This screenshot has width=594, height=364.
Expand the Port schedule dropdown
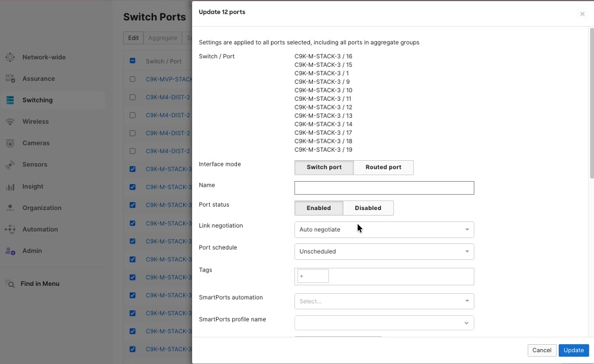(384, 251)
